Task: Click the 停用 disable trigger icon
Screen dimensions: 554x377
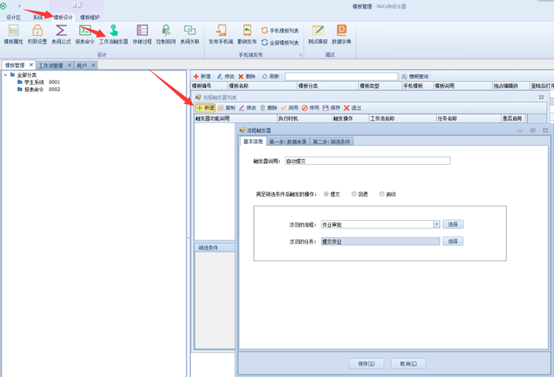Action: tap(311, 108)
